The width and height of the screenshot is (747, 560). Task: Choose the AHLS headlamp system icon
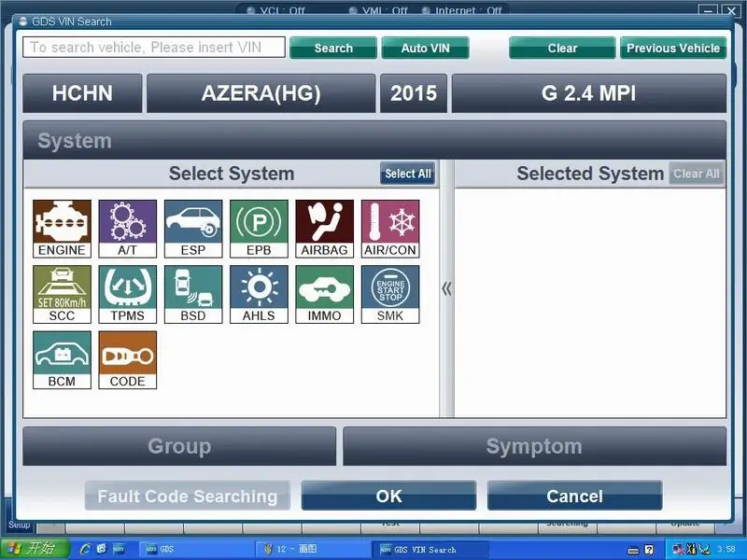tap(260, 295)
